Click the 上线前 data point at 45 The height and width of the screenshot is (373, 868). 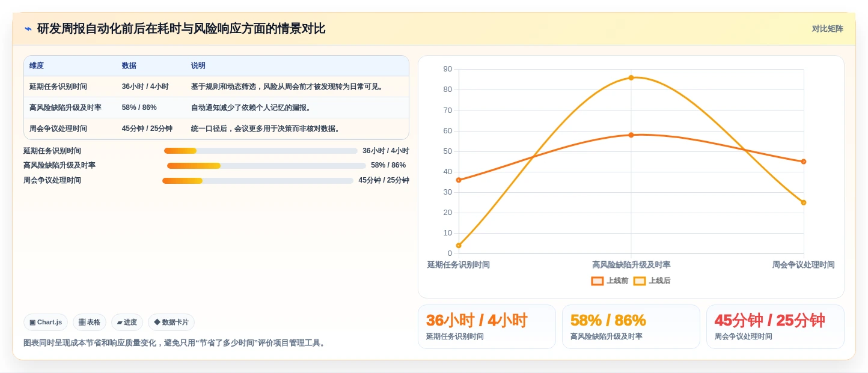(804, 162)
